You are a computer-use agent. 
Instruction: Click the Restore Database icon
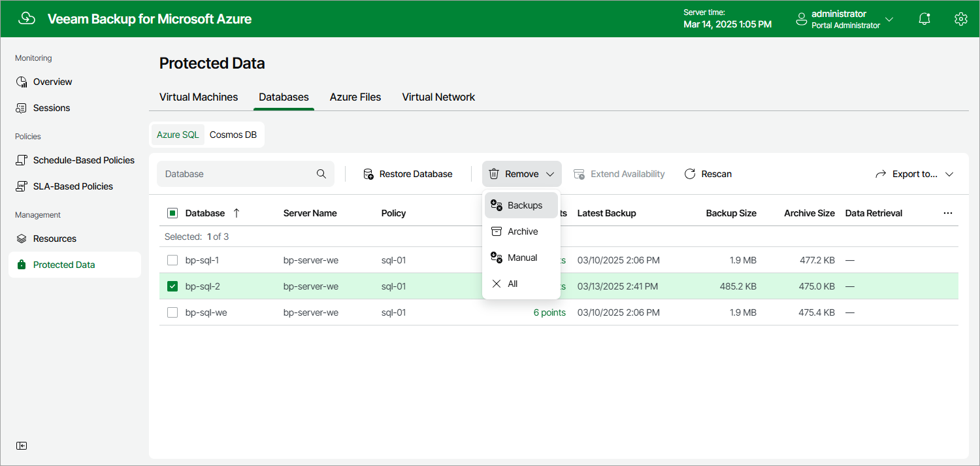[368, 174]
